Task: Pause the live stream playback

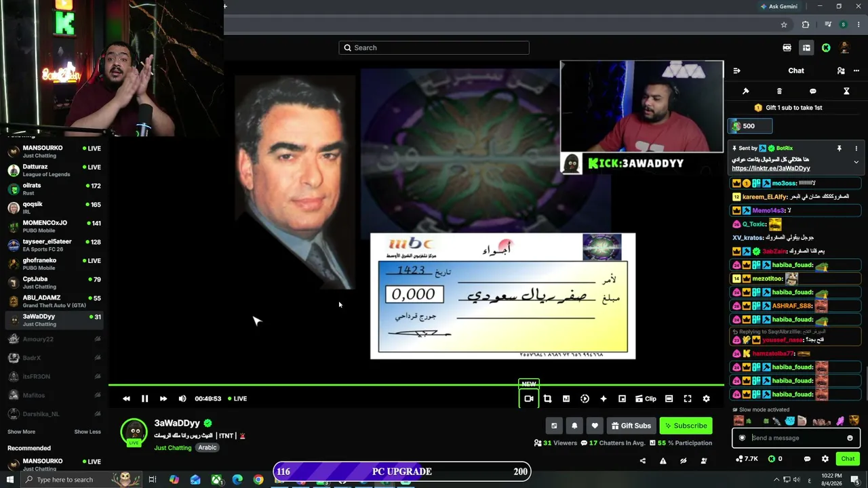Action: [x=144, y=399]
